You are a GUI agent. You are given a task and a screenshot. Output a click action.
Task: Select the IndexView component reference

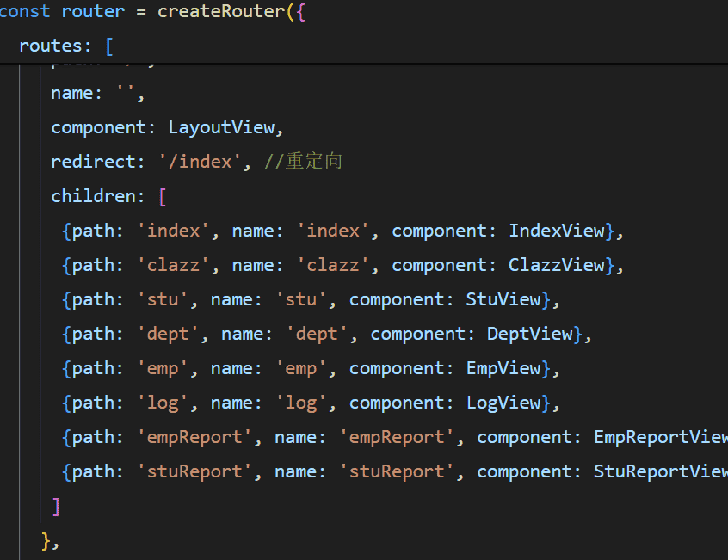point(557,231)
